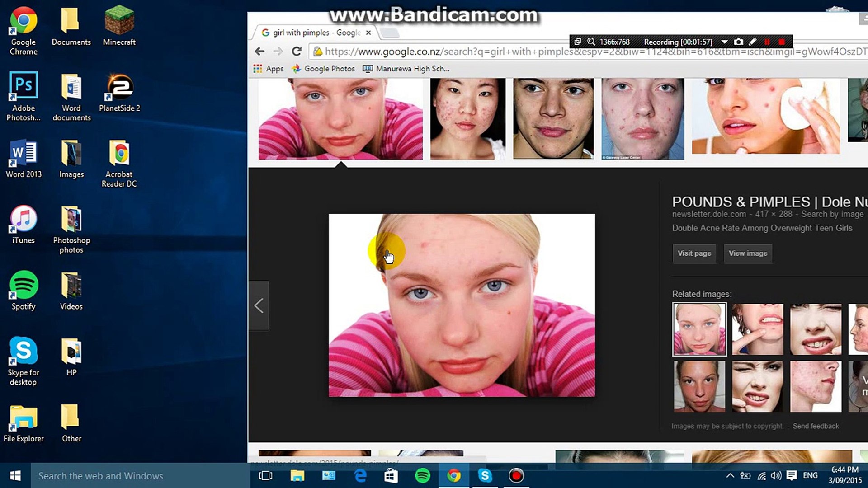Open the finger-on-chin related image
This screenshot has height=488, width=868.
click(757, 329)
